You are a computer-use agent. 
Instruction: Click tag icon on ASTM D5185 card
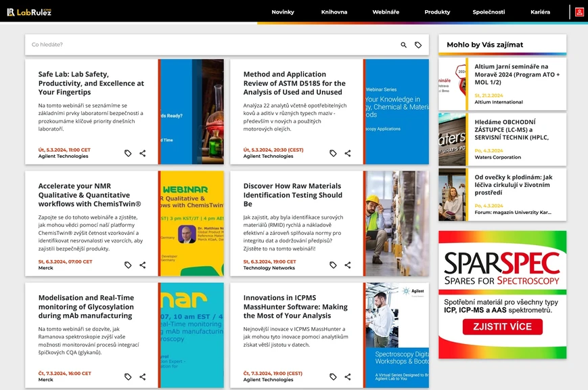pyautogui.click(x=333, y=153)
